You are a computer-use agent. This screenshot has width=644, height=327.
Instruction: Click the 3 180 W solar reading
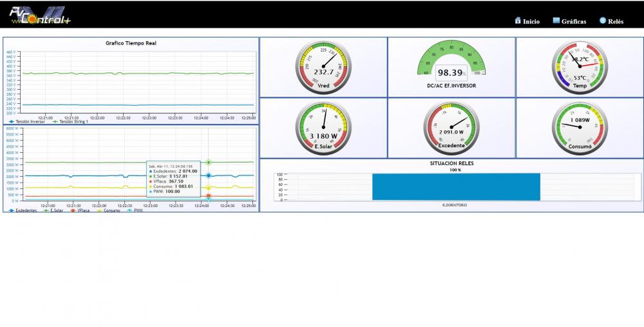pos(323,136)
